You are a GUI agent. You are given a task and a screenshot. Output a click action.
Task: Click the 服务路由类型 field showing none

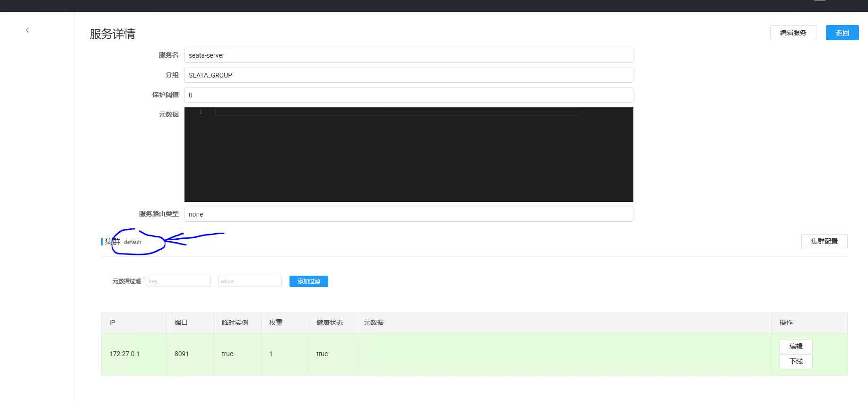click(x=408, y=214)
